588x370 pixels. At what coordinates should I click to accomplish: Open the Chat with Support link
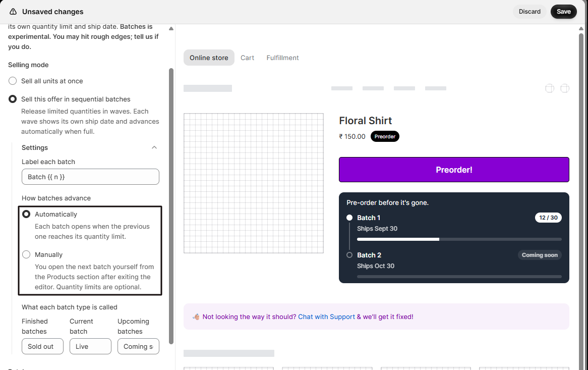tap(326, 316)
